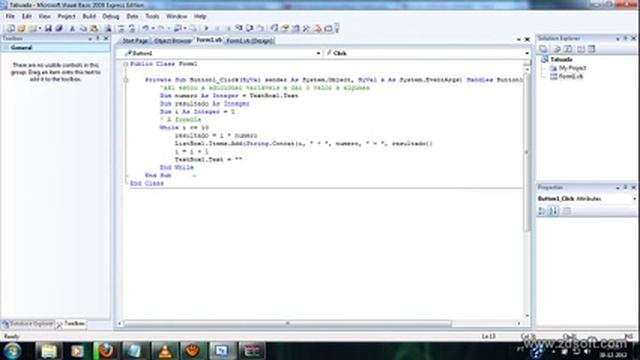Open the Toolbox window position dropdown
The height and width of the screenshot is (360, 640).
coord(90,38)
